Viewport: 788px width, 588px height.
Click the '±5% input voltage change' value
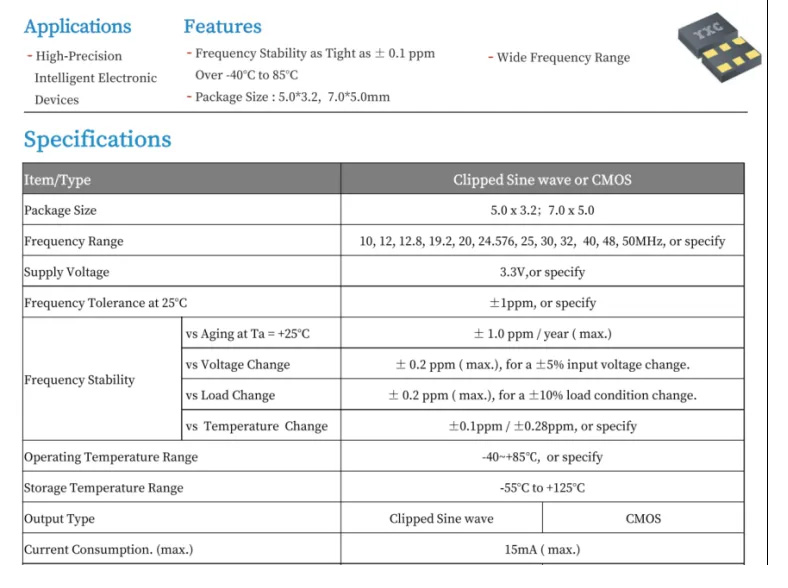point(542,364)
